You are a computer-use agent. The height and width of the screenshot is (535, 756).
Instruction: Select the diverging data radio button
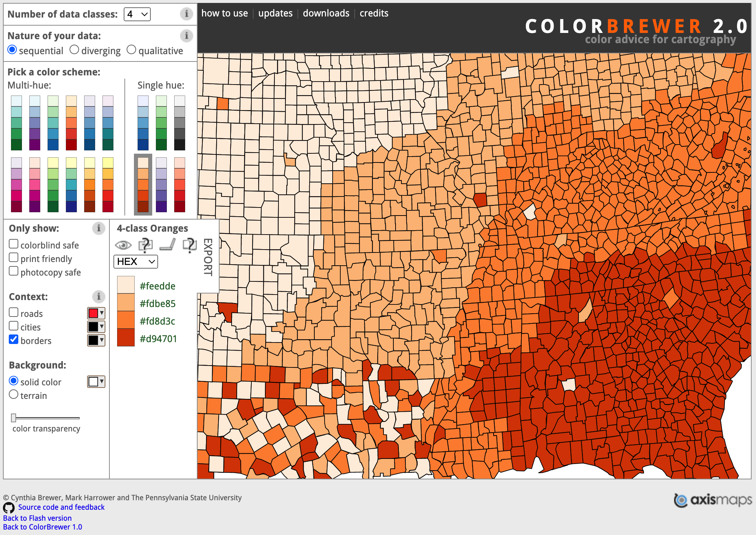[74, 50]
